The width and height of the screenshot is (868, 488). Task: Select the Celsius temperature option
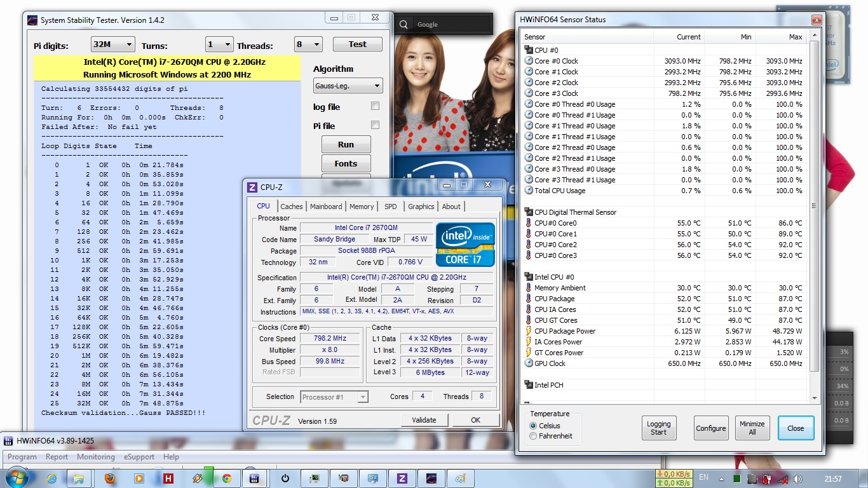(532, 426)
